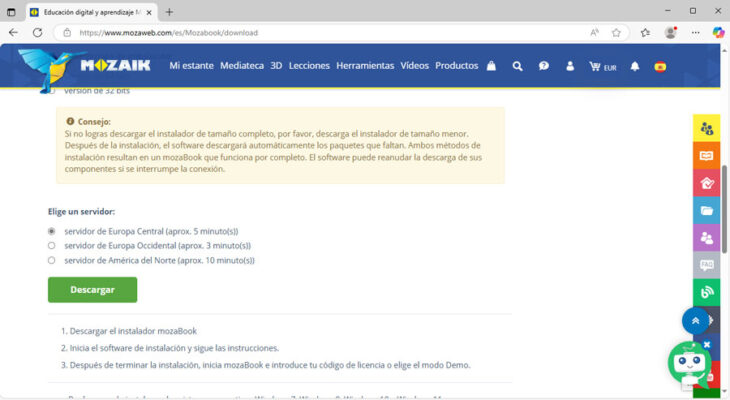
Task: Select the Educación digital y aprendizaje tab
Action: [x=92, y=13]
